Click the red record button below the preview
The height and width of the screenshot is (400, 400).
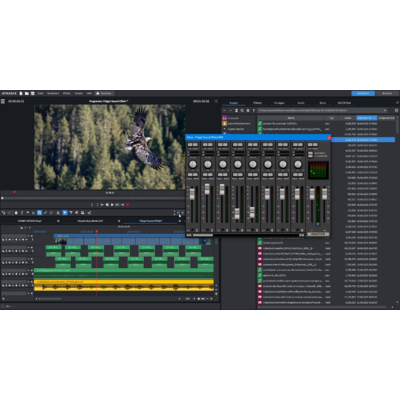click(127, 205)
